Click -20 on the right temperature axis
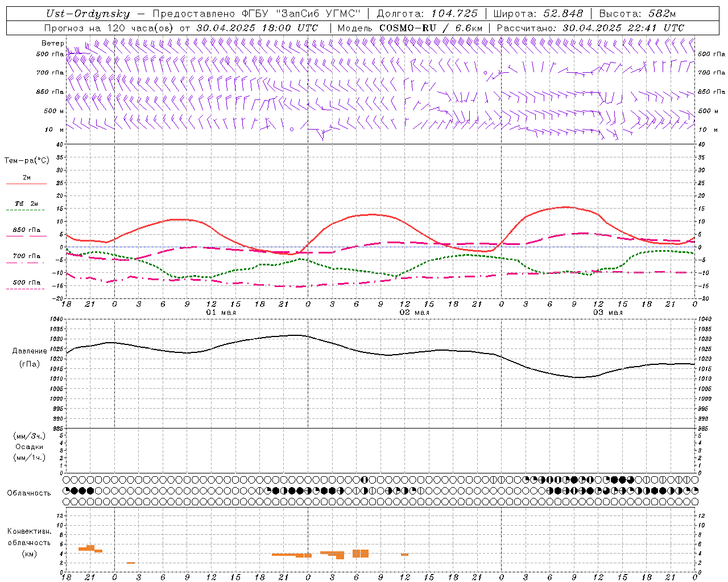 pos(703,298)
